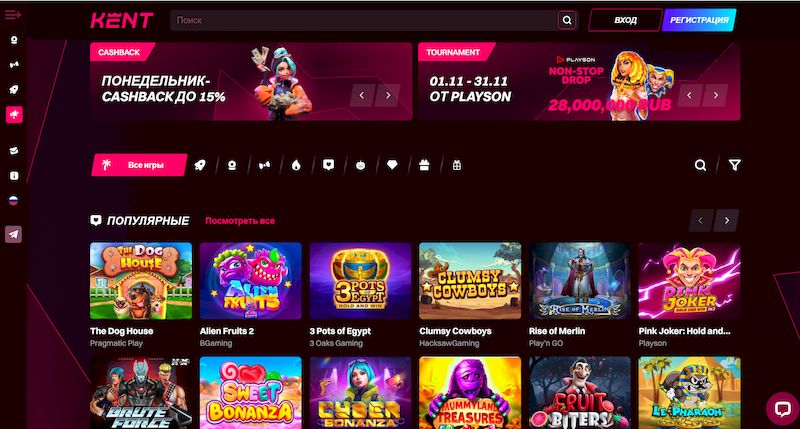
Task: Click the РЕГИСТРАЦИЯ button
Action: coord(699,20)
